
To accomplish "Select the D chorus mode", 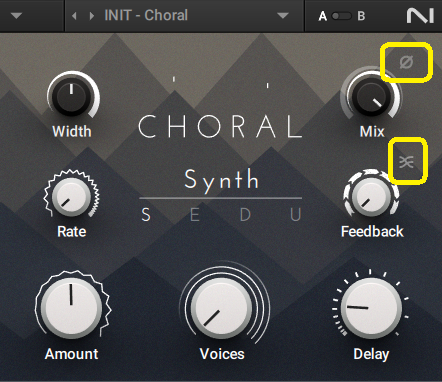I will pos(245,215).
